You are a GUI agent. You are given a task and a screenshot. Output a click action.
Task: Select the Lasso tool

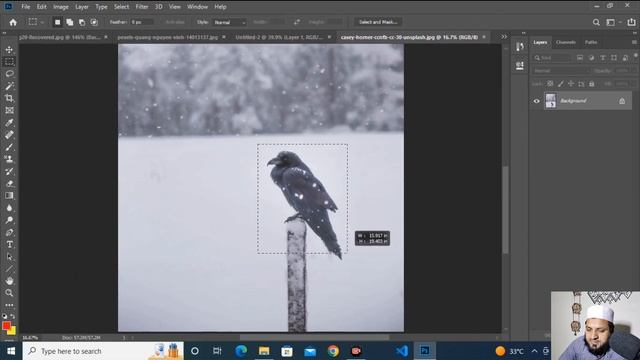click(x=9, y=74)
